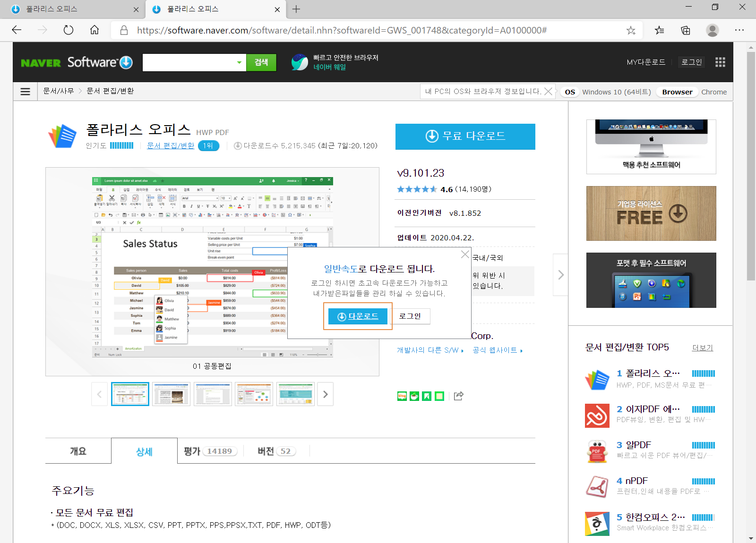This screenshot has width=756, height=543.
Task: Open the AlPDF icon in TOP5
Action: [x=597, y=451]
